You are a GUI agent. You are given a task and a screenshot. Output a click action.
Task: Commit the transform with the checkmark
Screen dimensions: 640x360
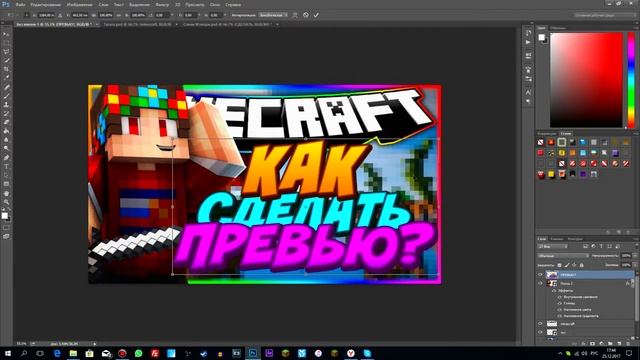click(316, 15)
